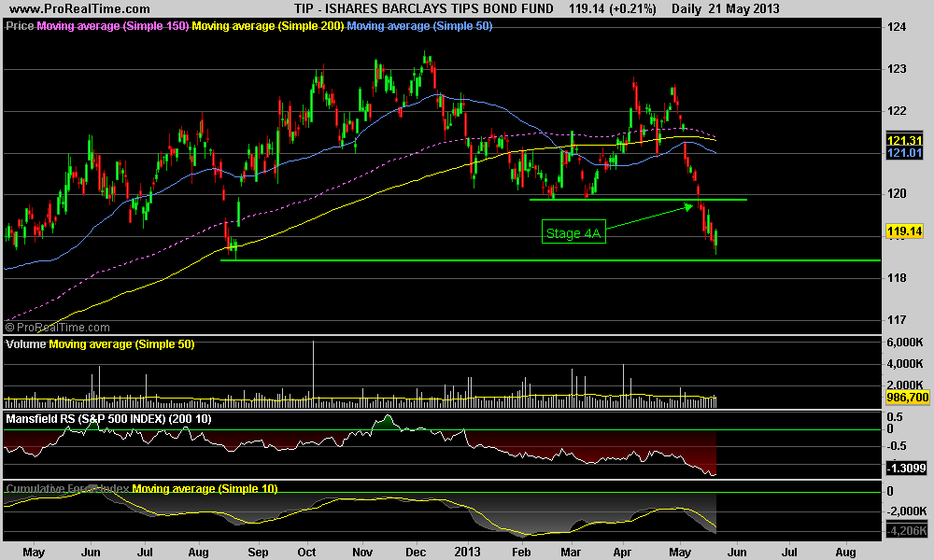
Task: Select the Moving average (Simple 10) legend label
Action: [x=205, y=488]
